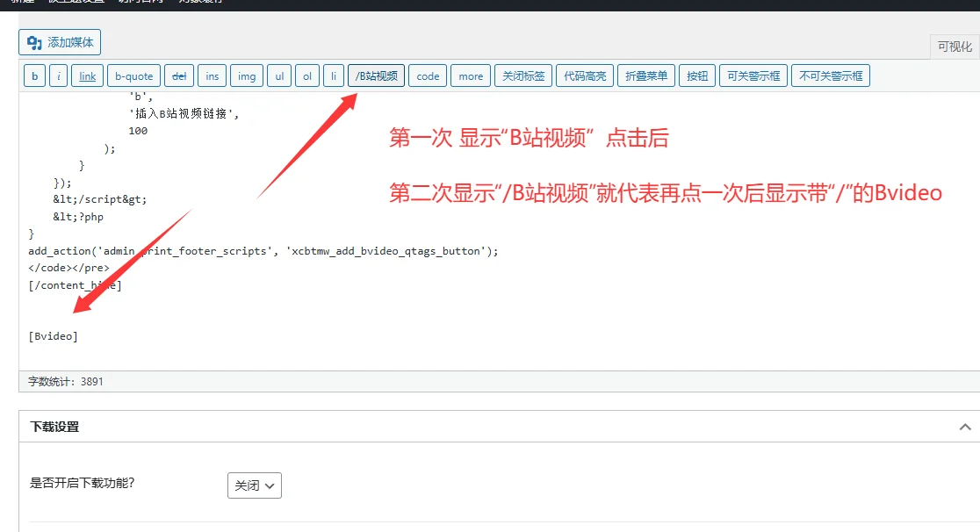
Task: Click the 关闭标签 button
Action: point(523,76)
